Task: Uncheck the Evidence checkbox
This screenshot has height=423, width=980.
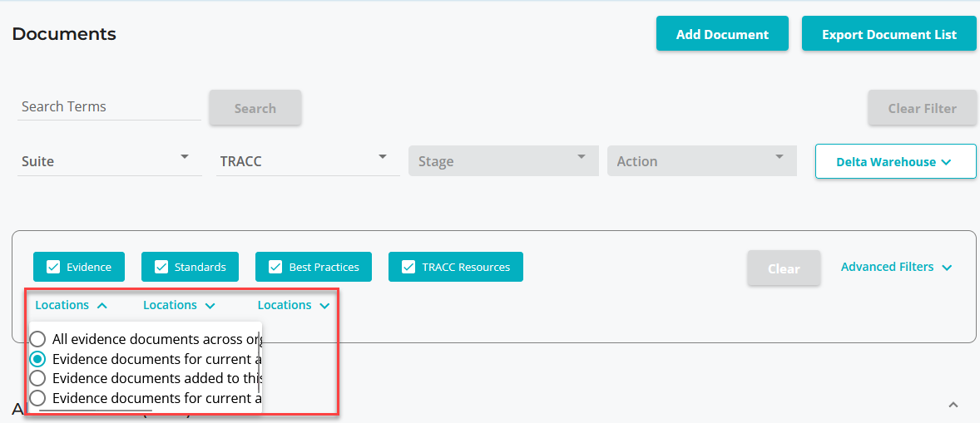Action: [54, 267]
